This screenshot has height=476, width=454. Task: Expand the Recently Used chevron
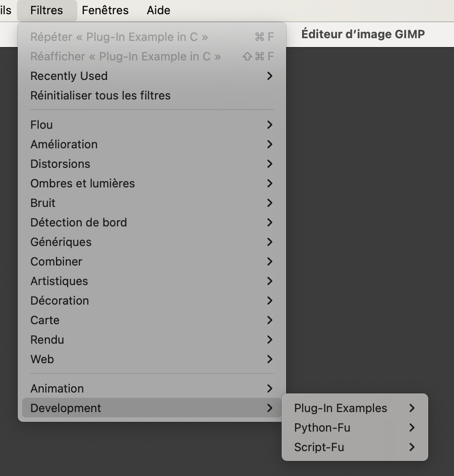270,76
